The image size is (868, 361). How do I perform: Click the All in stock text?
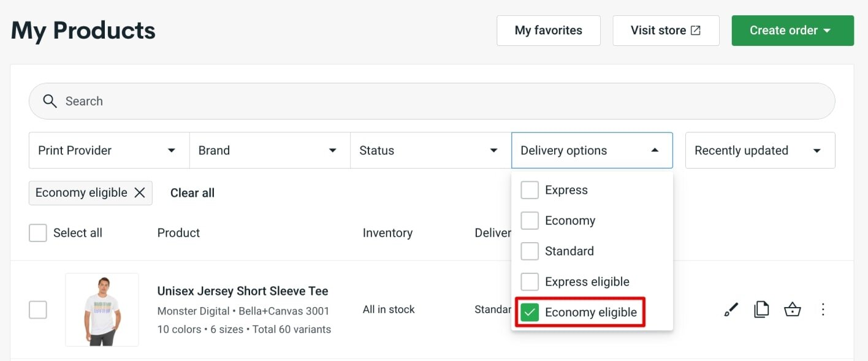click(x=389, y=310)
